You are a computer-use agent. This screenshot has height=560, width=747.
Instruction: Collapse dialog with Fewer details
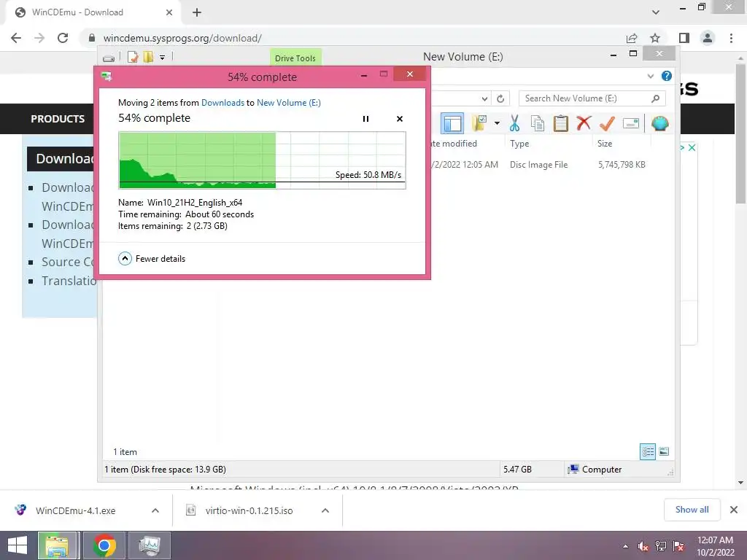pyautogui.click(x=152, y=259)
